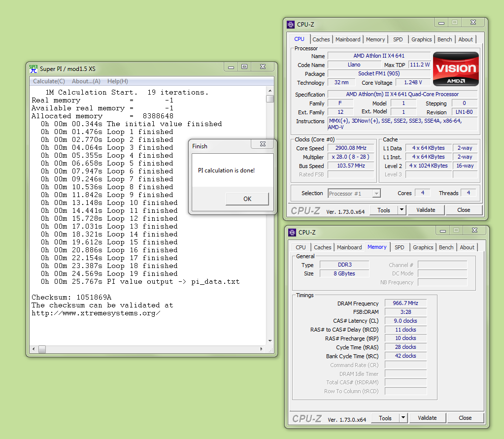The width and height of the screenshot is (504, 439).
Task: Click the Max TDP value 111.2 W
Action: point(420,65)
